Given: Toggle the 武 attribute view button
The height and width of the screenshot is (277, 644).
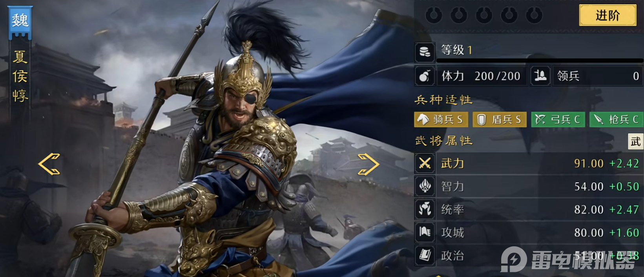Looking at the screenshot, I should [636, 141].
